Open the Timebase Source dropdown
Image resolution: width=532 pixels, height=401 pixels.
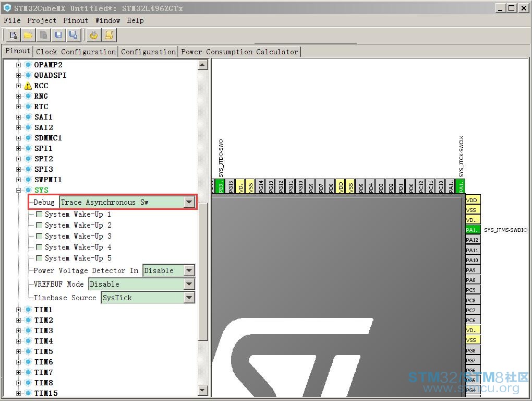coord(189,298)
